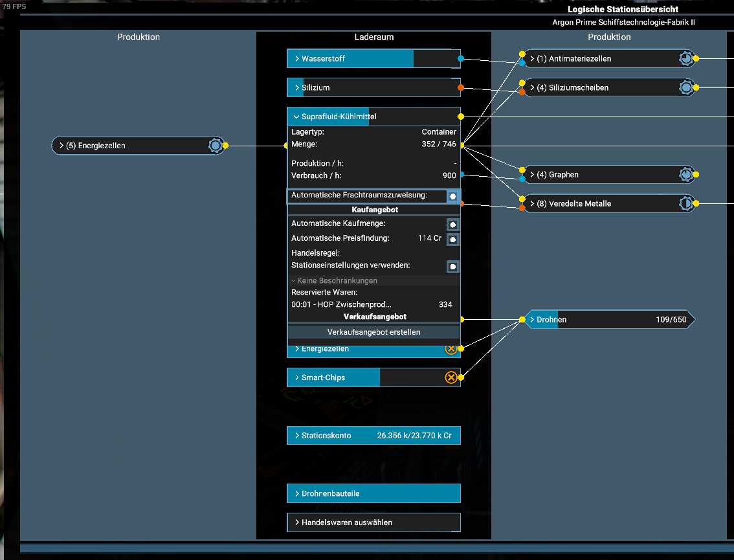The image size is (734, 560).
Task: Expand the Drohnen node
Action: 608,320
